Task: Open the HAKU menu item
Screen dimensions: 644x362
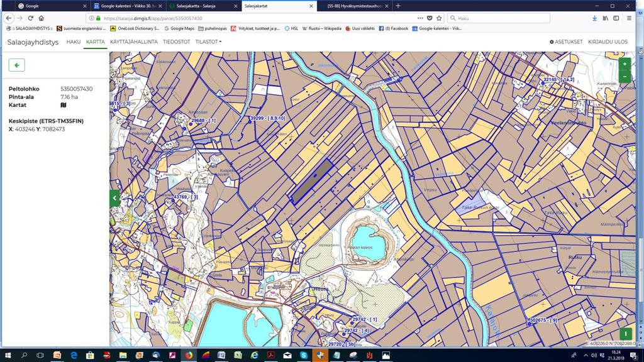Action: click(74, 42)
